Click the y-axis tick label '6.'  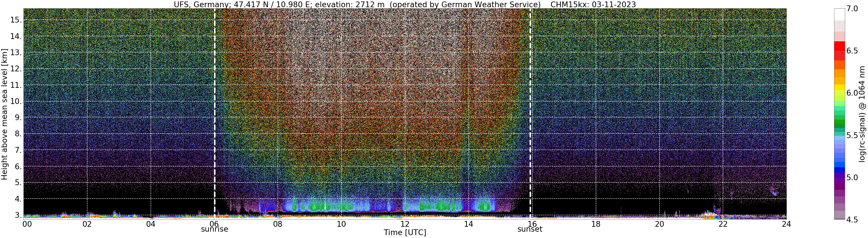pos(18,166)
